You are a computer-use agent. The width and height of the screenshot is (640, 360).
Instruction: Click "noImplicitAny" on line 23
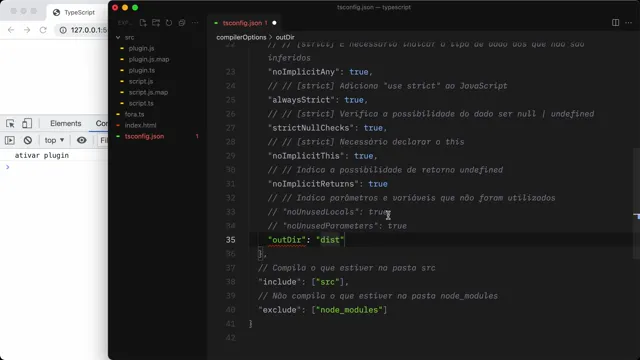(303, 72)
